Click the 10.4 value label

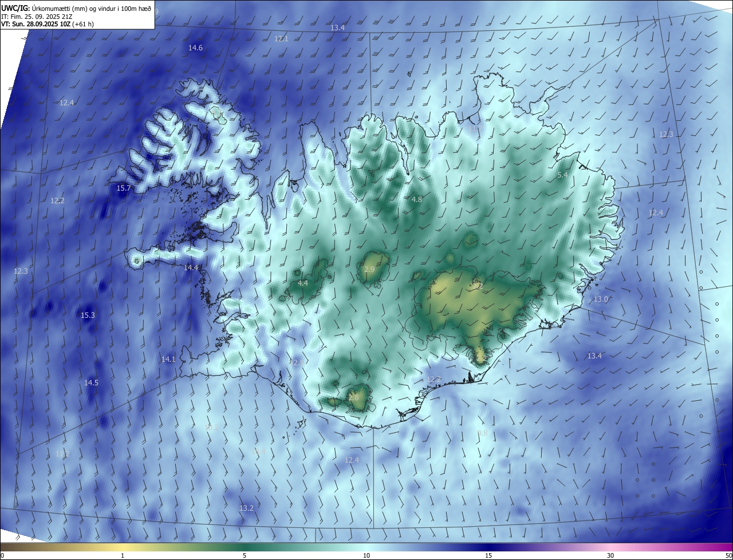259,452
